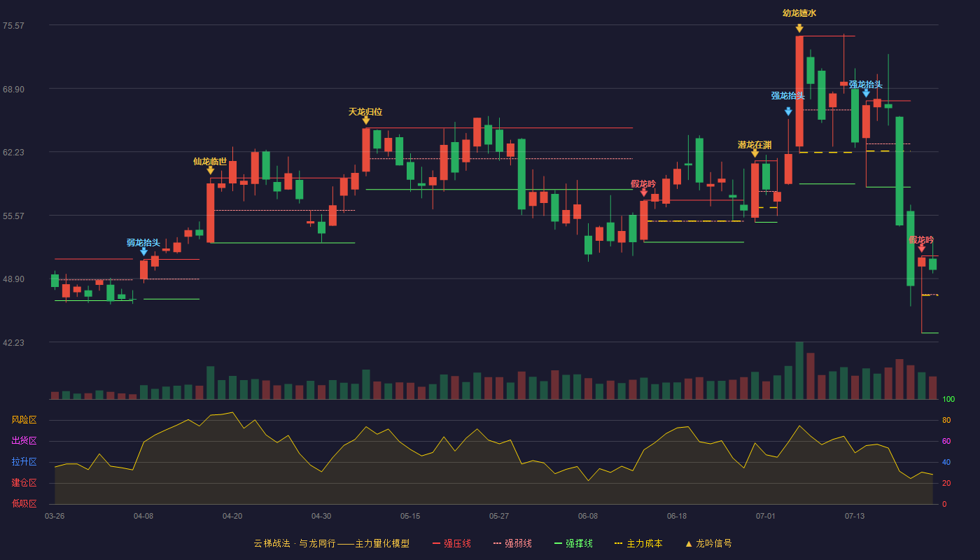This screenshot has height=560, width=980.
Task: Click the red arrow under 假龙吟 before 06-18
Action: coord(643,192)
